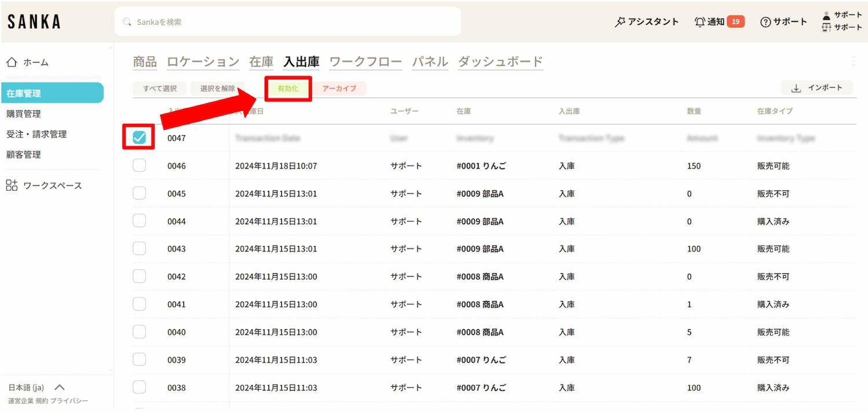Click the Import download icon
Image resolution: width=868 pixels, height=413 pixels.
[x=796, y=88]
